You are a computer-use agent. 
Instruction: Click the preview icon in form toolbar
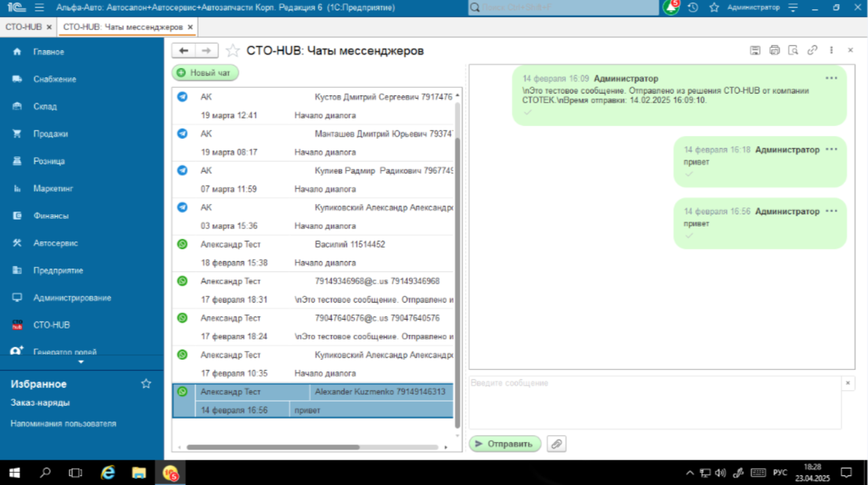pos(793,50)
